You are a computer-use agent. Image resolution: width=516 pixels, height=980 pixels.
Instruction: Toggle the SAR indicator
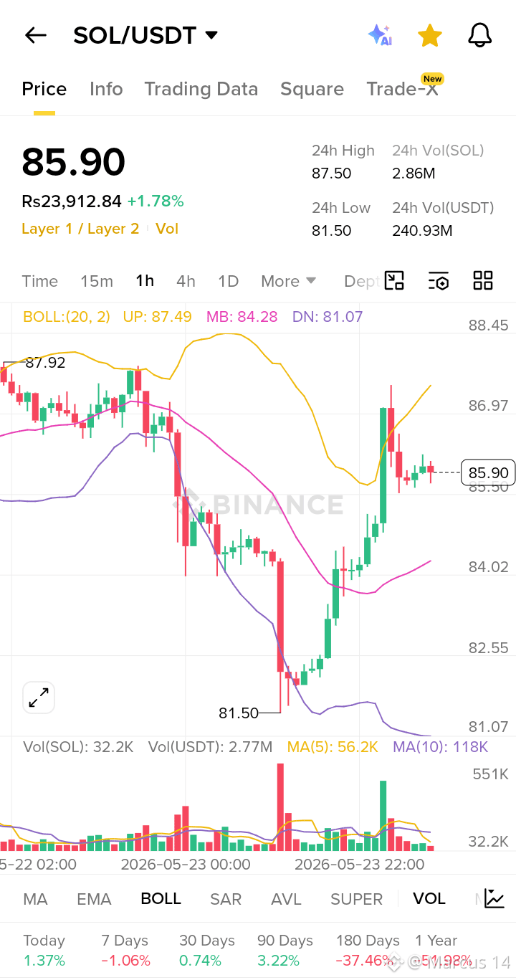point(226,899)
